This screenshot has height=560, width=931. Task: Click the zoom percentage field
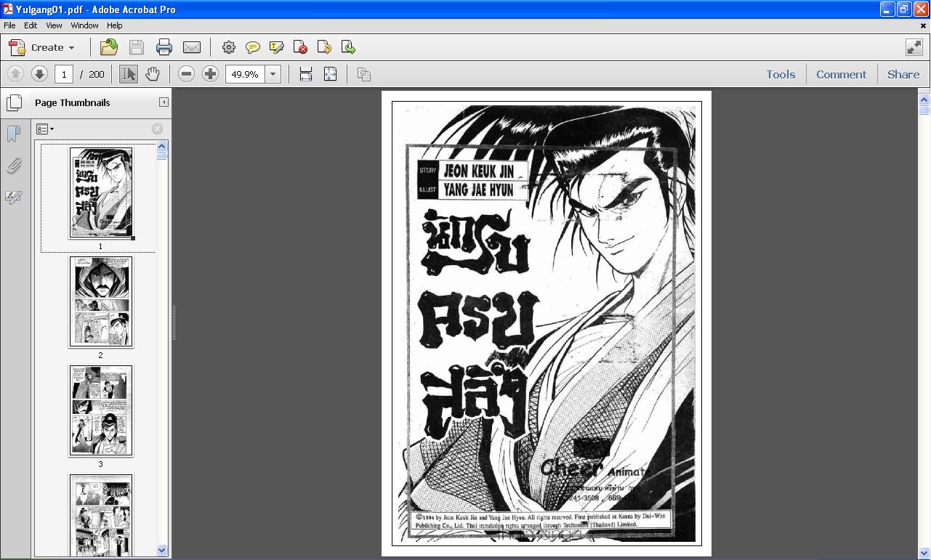(x=246, y=74)
